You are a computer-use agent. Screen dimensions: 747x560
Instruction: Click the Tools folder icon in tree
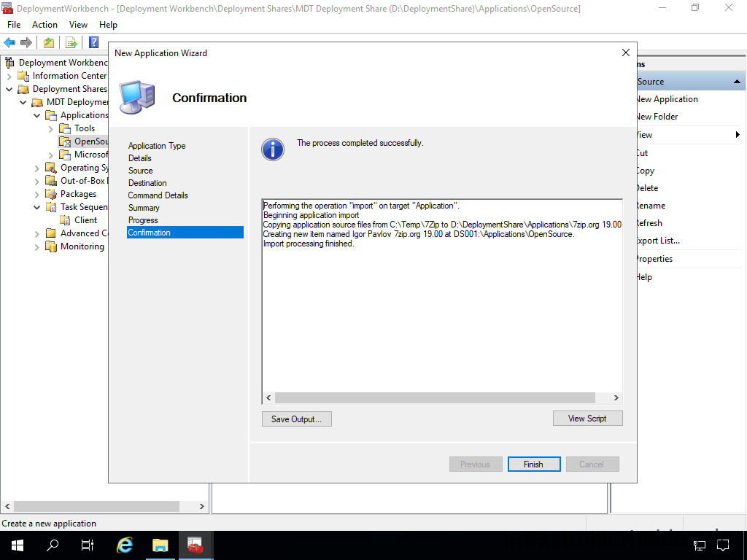pyautogui.click(x=65, y=128)
